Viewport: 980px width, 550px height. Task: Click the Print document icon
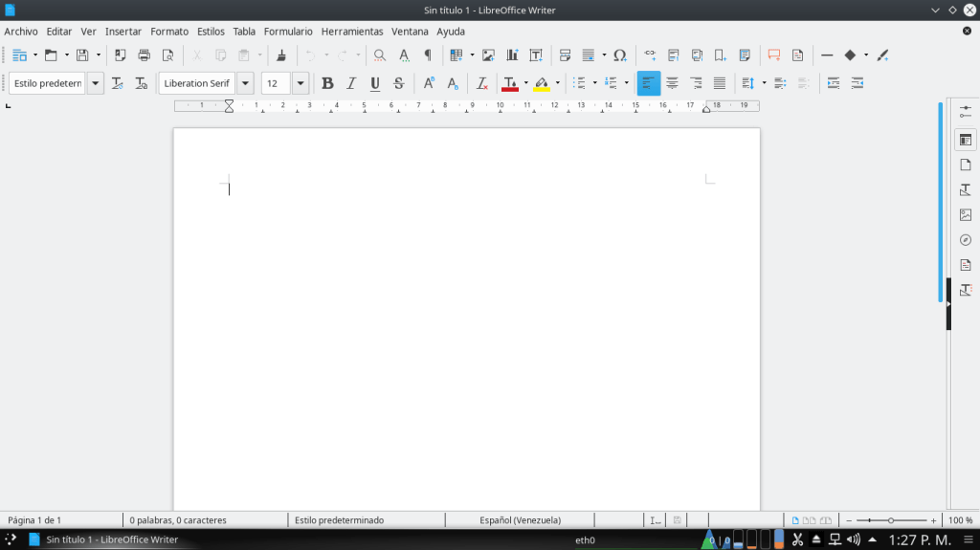tap(144, 55)
